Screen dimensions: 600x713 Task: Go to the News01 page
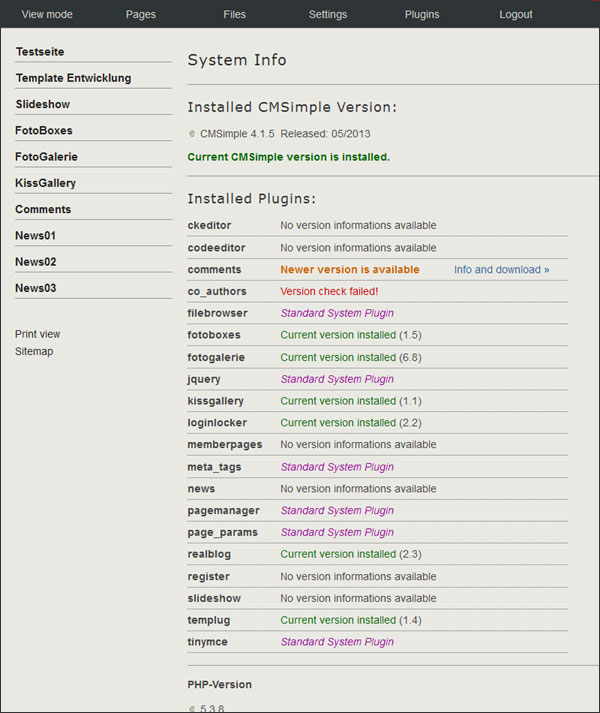point(35,236)
